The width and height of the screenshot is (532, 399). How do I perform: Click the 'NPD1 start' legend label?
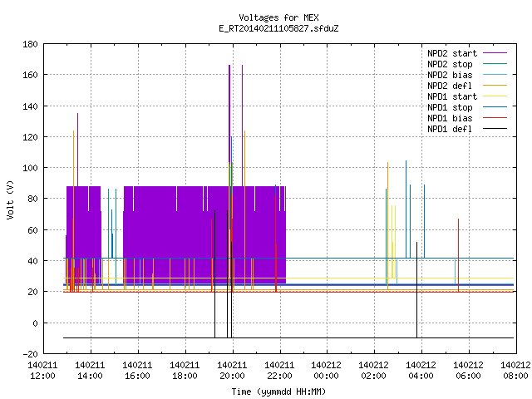(452, 96)
